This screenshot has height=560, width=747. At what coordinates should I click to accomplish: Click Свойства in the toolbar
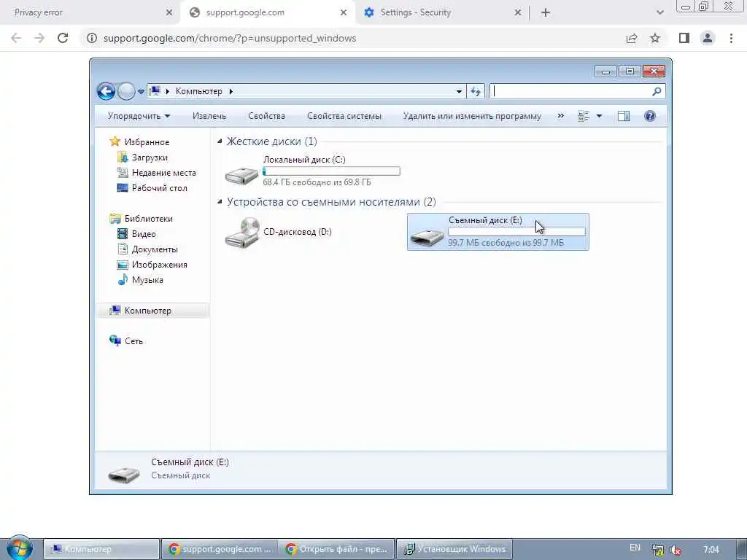266,116
